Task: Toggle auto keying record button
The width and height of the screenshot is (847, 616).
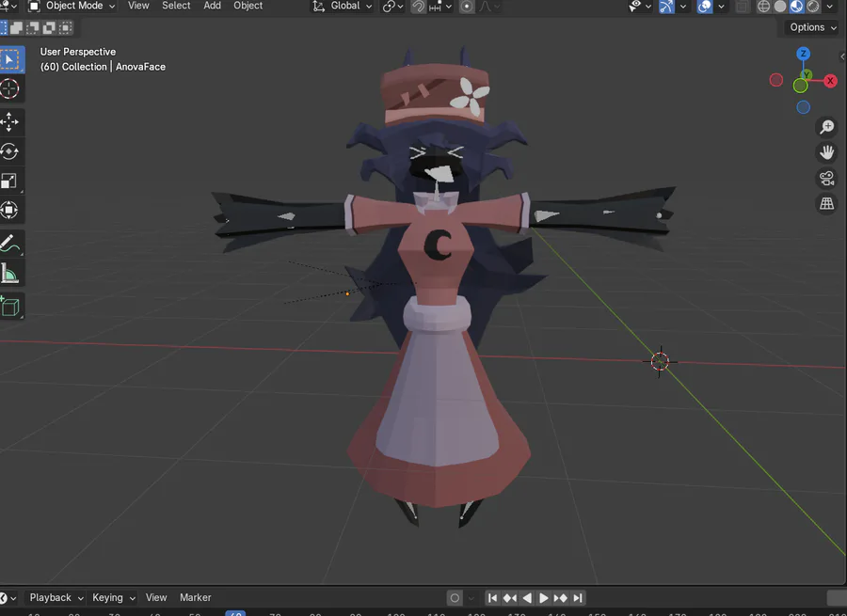Action: click(455, 597)
